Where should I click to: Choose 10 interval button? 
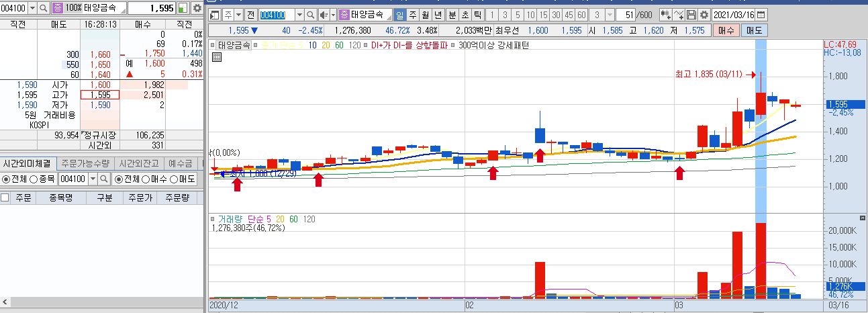click(x=530, y=14)
